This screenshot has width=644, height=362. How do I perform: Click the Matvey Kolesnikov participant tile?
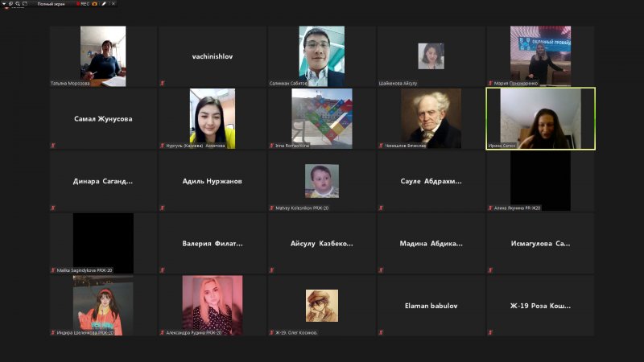click(321, 181)
